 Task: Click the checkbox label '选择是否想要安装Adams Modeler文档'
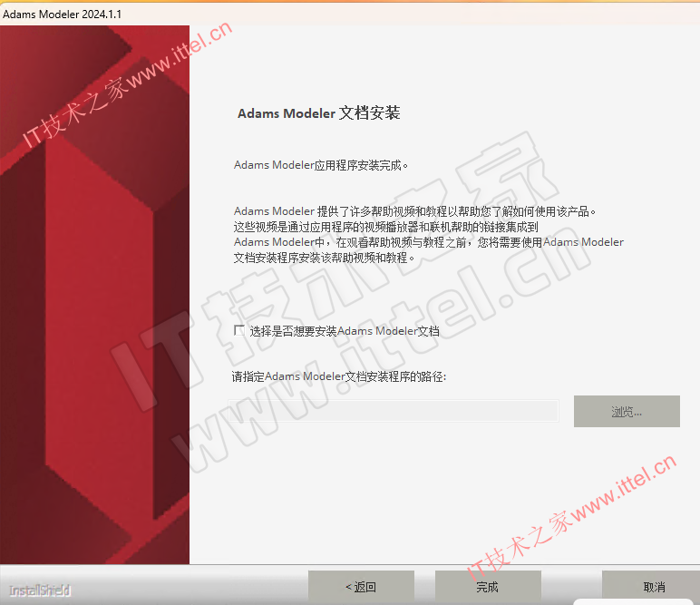[x=345, y=331]
